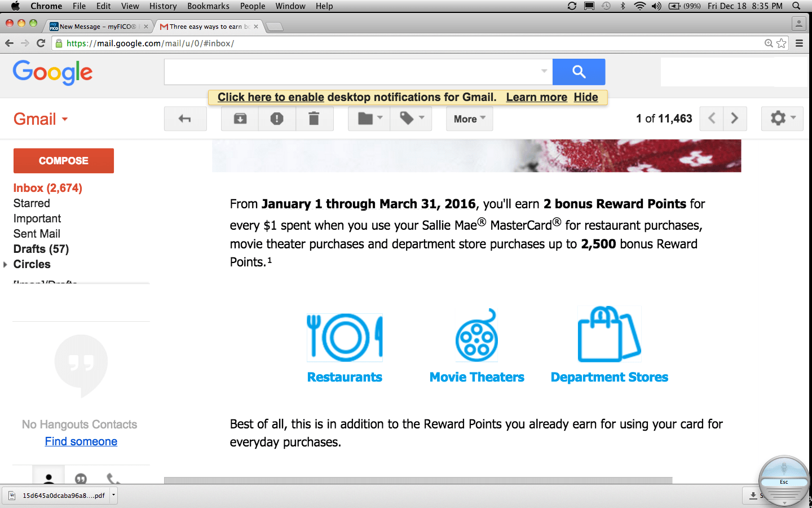Open the Move to folder menu

pyautogui.click(x=369, y=119)
